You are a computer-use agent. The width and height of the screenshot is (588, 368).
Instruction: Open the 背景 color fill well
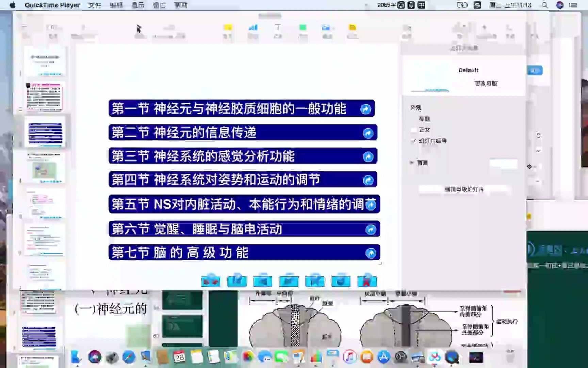[x=503, y=164]
